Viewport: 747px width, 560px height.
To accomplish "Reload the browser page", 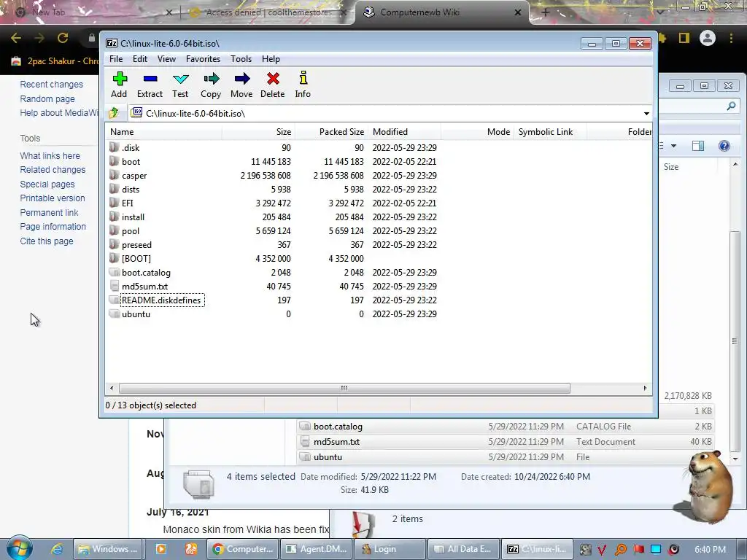I will pos(63,38).
